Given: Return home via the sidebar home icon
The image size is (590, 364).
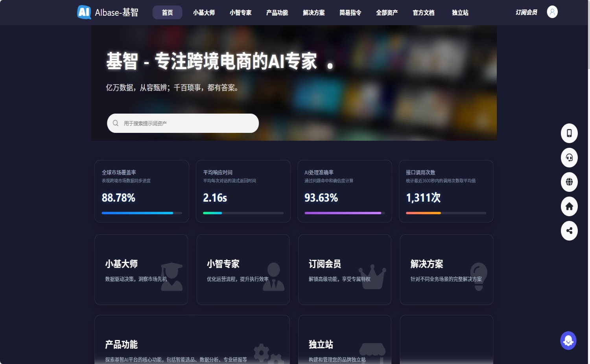Looking at the screenshot, I should coord(569,206).
